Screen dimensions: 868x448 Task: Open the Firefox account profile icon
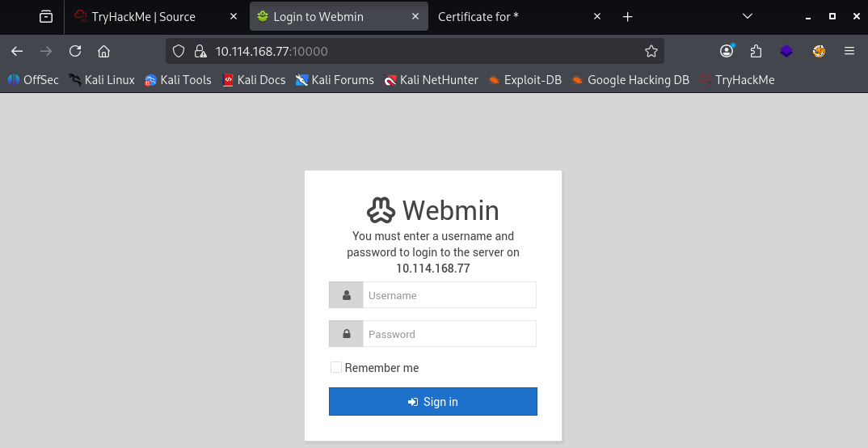pos(727,51)
